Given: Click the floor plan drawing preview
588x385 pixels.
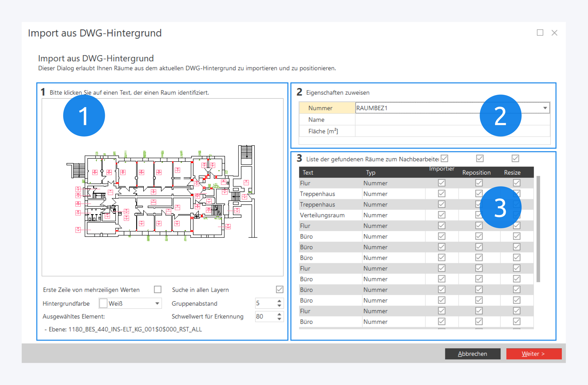Looking at the screenshot, I should (162, 192).
